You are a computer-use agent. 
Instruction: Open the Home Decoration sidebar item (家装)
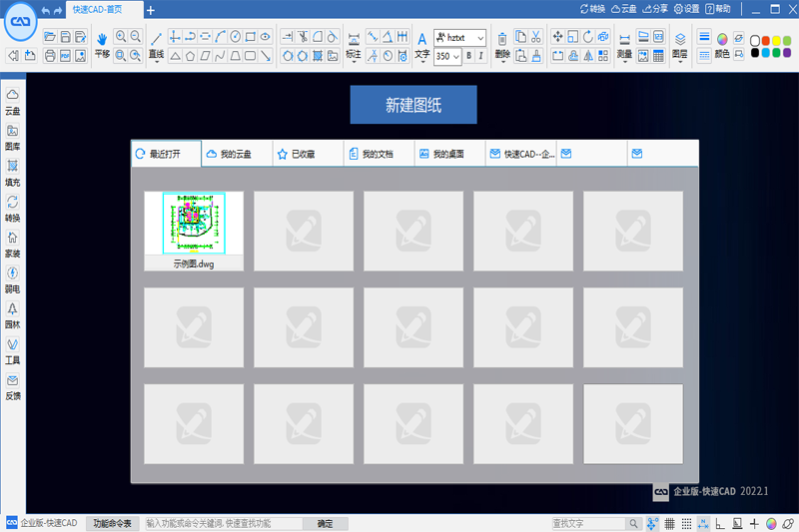click(x=13, y=245)
